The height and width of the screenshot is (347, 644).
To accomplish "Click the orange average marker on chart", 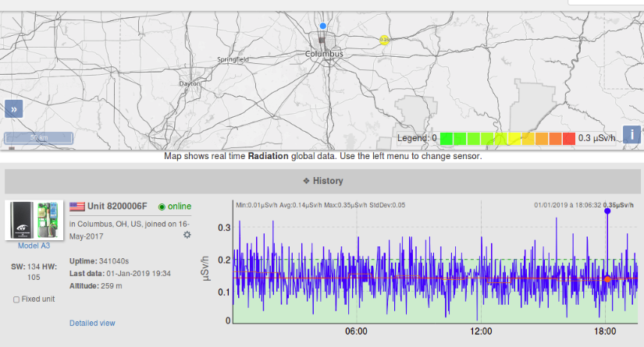I will pos(607,278).
